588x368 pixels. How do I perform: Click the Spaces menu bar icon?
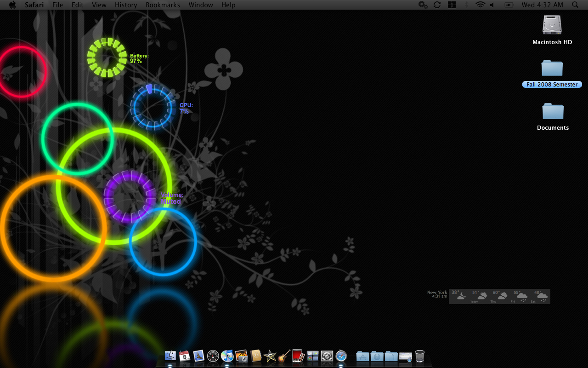coord(452,5)
